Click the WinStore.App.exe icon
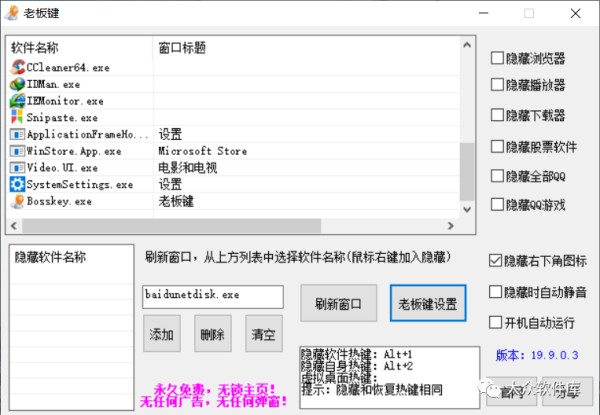Screen dimensions: 600x415 click(x=17, y=151)
